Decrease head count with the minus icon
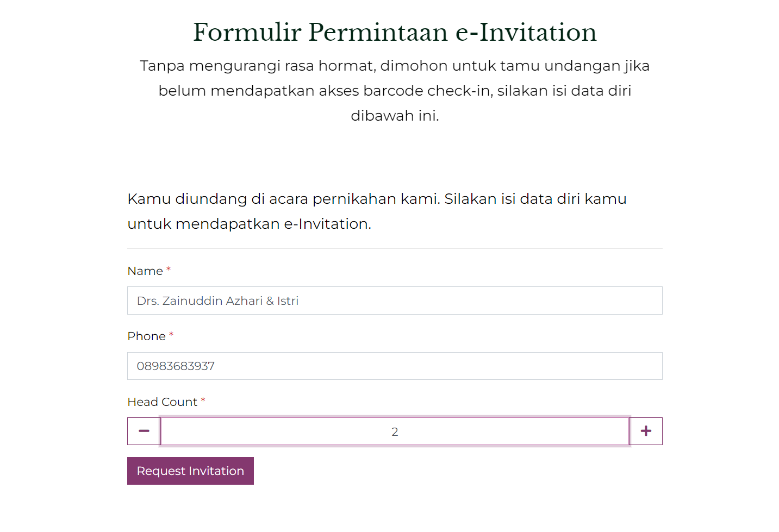 (144, 431)
